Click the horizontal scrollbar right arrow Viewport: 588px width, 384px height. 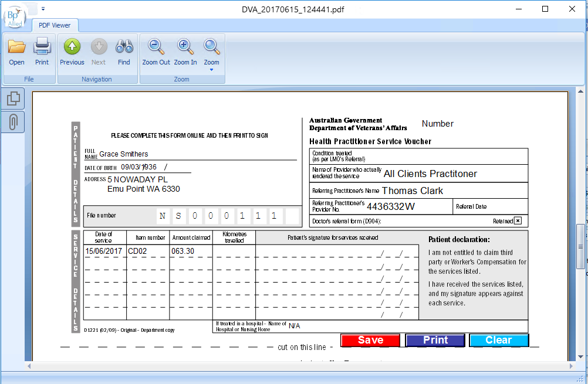(572, 366)
